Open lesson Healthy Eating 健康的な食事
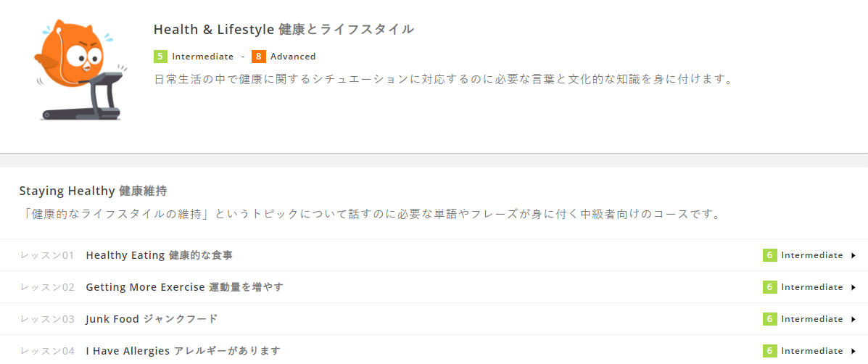 click(x=159, y=255)
